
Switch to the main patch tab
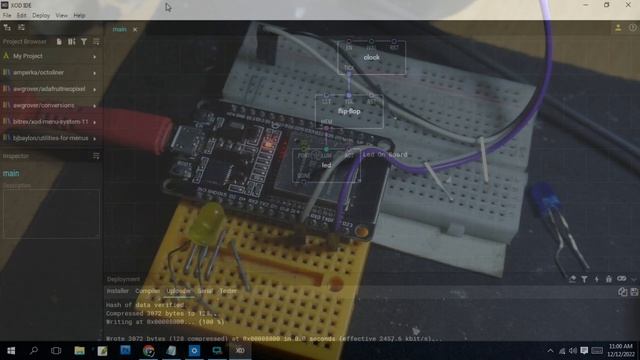[x=120, y=29]
